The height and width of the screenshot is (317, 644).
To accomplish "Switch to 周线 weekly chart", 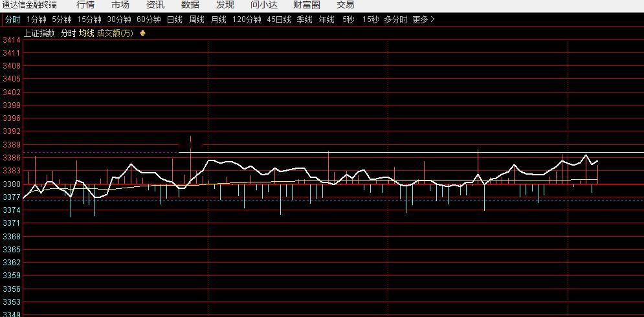I will (x=197, y=19).
